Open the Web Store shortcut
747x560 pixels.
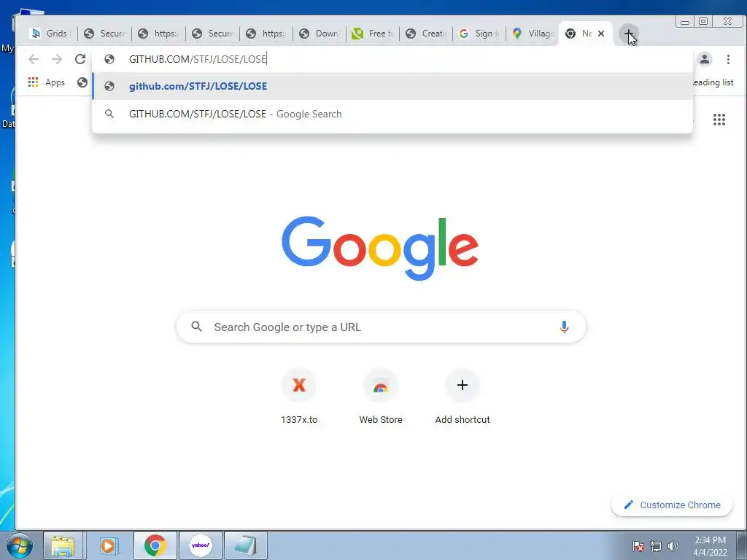point(381,397)
